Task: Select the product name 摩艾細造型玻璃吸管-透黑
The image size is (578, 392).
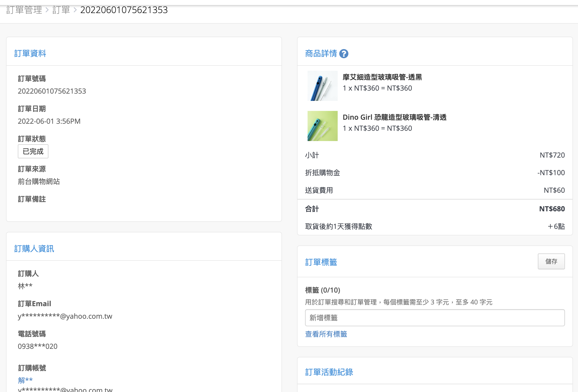Action: click(382, 77)
